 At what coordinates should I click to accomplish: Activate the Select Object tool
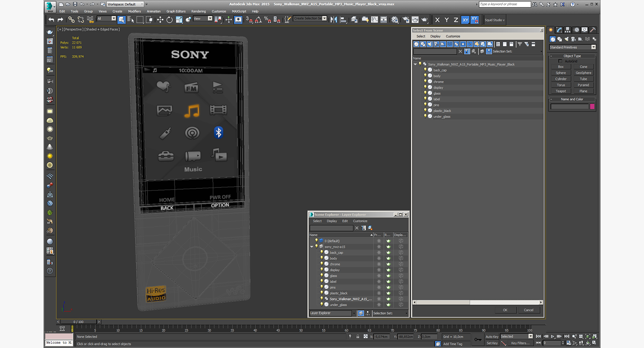click(121, 20)
